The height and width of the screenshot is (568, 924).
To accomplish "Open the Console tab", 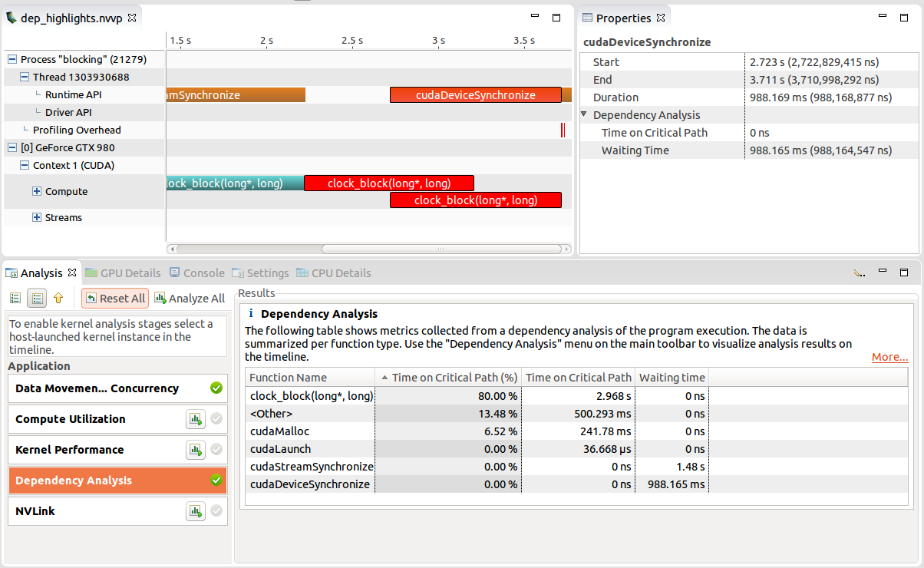I will coord(196,272).
